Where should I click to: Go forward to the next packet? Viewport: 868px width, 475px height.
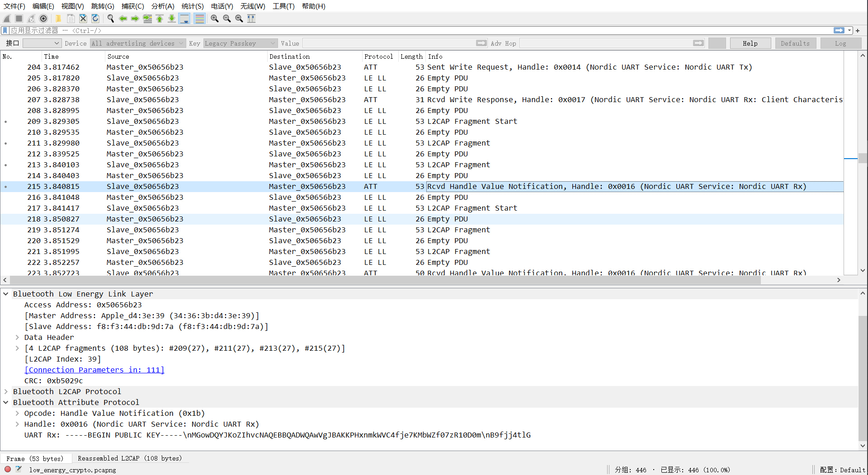(x=135, y=19)
